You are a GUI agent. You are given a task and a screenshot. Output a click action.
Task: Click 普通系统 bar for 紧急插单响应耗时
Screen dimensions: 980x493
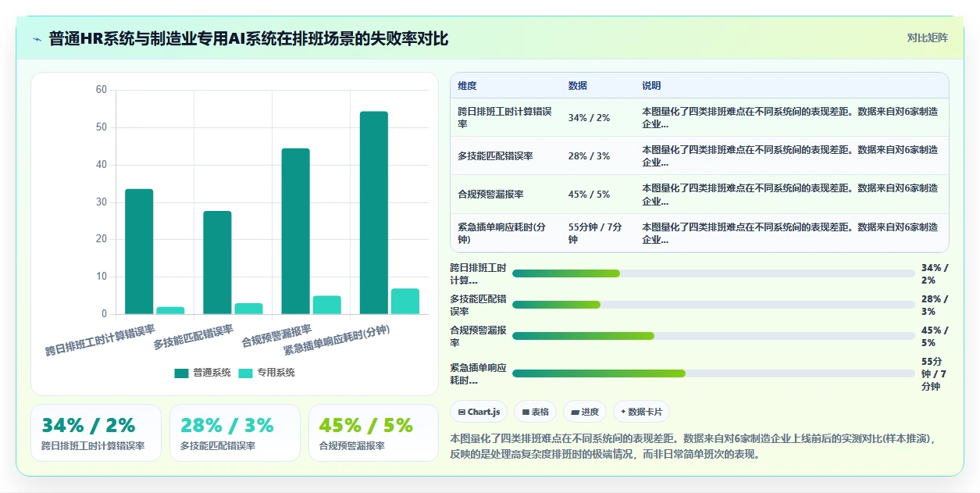point(373,213)
